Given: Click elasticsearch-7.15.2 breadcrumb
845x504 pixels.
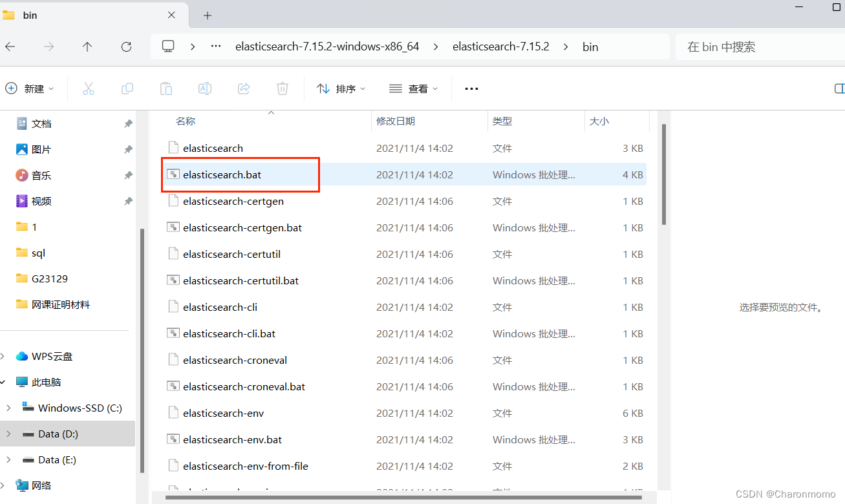Looking at the screenshot, I should pos(501,47).
